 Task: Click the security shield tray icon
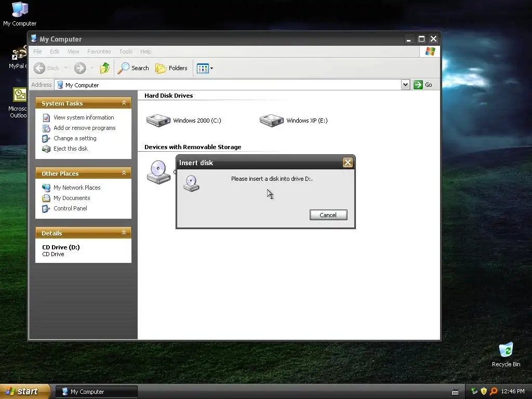[484, 391]
